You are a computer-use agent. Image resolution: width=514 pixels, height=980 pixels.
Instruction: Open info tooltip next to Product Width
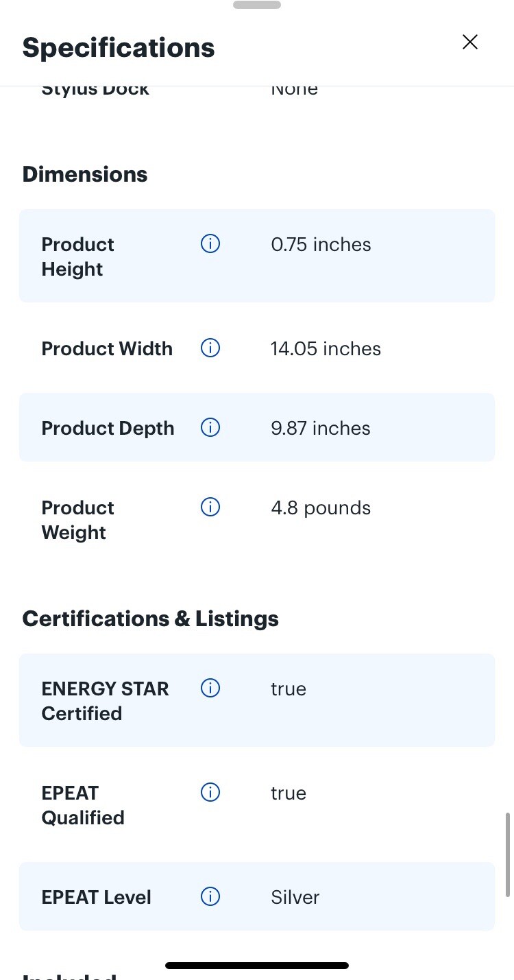(x=210, y=348)
